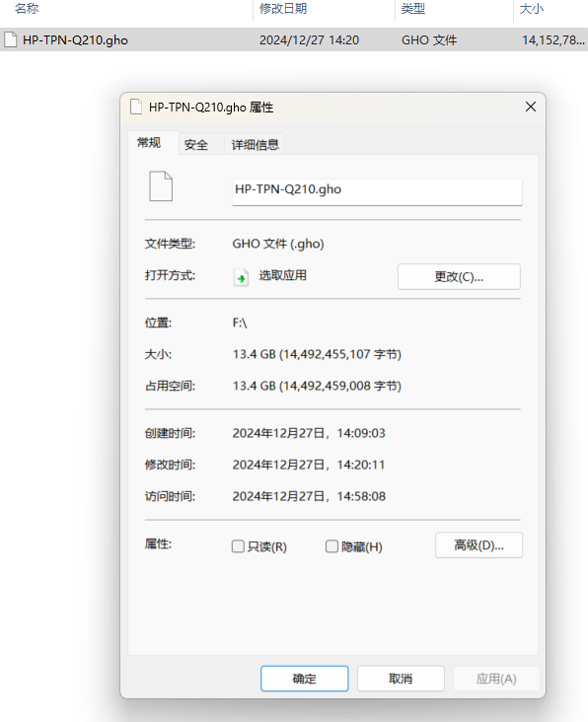
Task: Click the file name field HP-TPN-Q210.gho
Action: click(x=377, y=191)
